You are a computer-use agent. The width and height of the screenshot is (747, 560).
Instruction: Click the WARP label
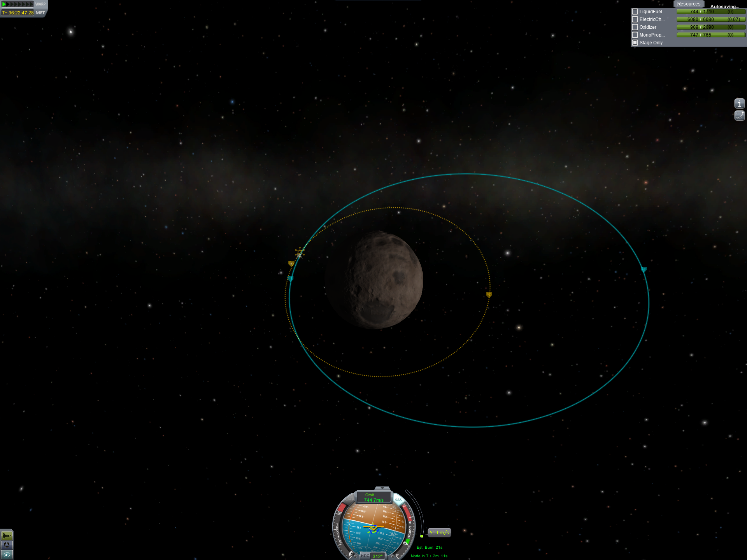click(40, 4)
